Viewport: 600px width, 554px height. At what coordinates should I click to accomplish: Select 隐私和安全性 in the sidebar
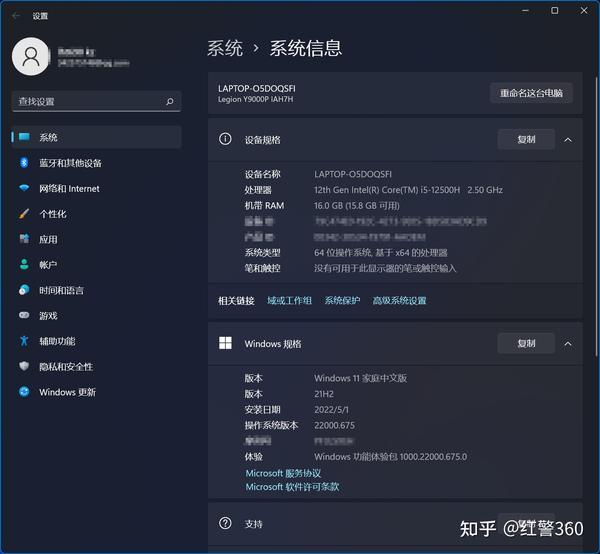tap(96, 367)
